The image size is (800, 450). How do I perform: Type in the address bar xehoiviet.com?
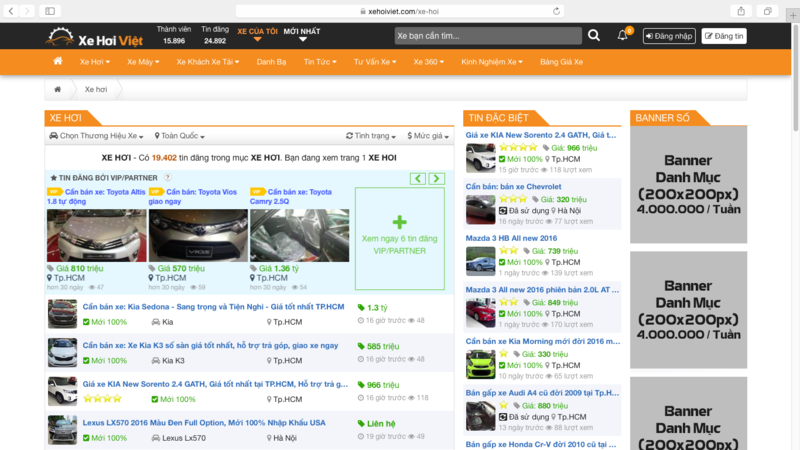coord(399,11)
